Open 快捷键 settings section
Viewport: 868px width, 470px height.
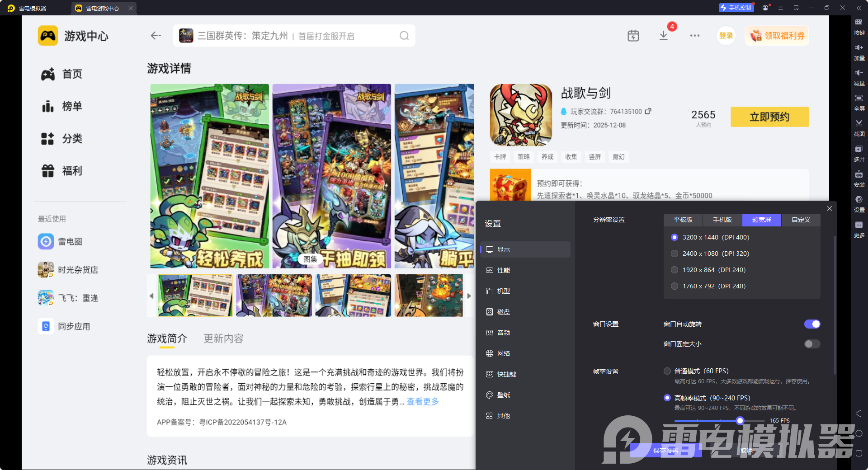pyautogui.click(x=525, y=374)
